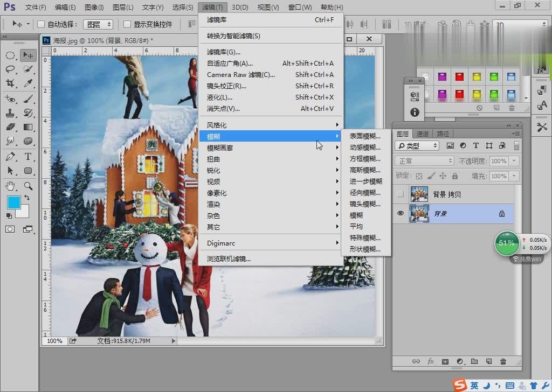Image resolution: width=552 pixels, height=392 pixels.
Task: Select the Quick Selection tool
Action: pos(28,69)
